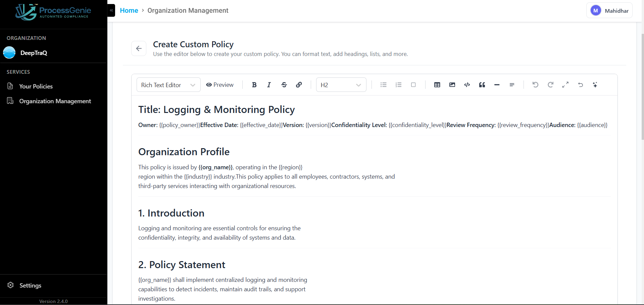
Task: Navigate to Home breadcrumb
Action: (129, 10)
